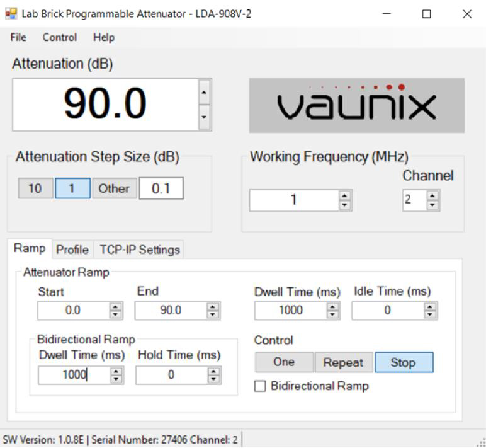Click the Idle Time (ms) field
486x448 pixels.
(x=388, y=310)
